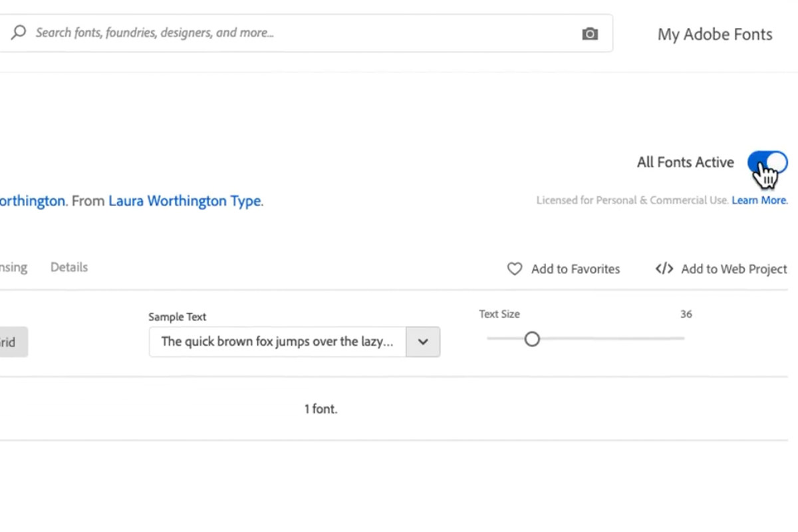Click the Sample Text field with quick brown fox
Image resolution: width=798 pixels, height=532 pixels.
[x=277, y=342]
